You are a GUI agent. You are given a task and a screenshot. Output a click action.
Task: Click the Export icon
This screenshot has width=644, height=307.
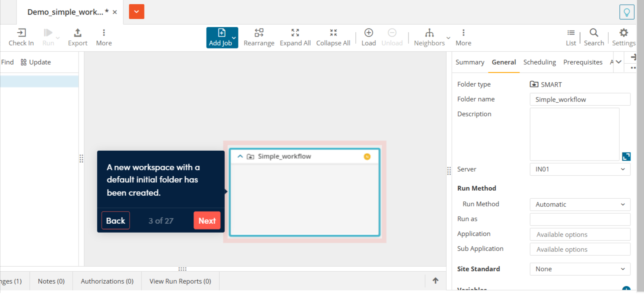coord(77,37)
